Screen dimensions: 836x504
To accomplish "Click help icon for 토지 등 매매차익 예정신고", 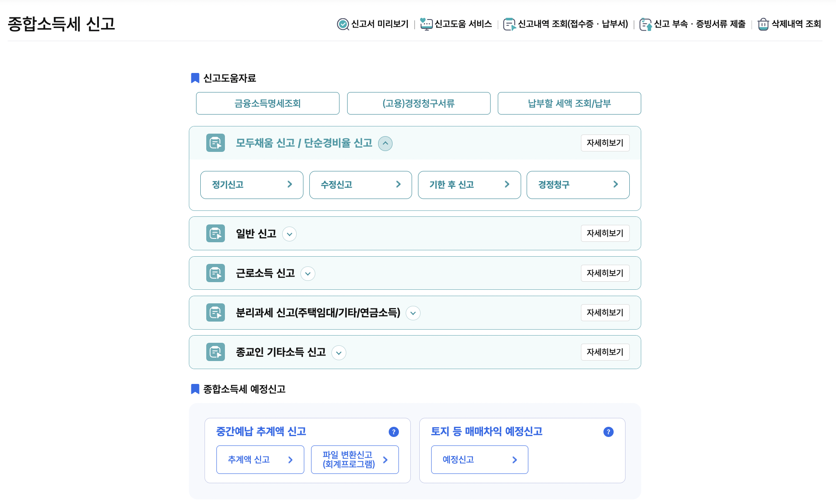I will (x=608, y=432).
